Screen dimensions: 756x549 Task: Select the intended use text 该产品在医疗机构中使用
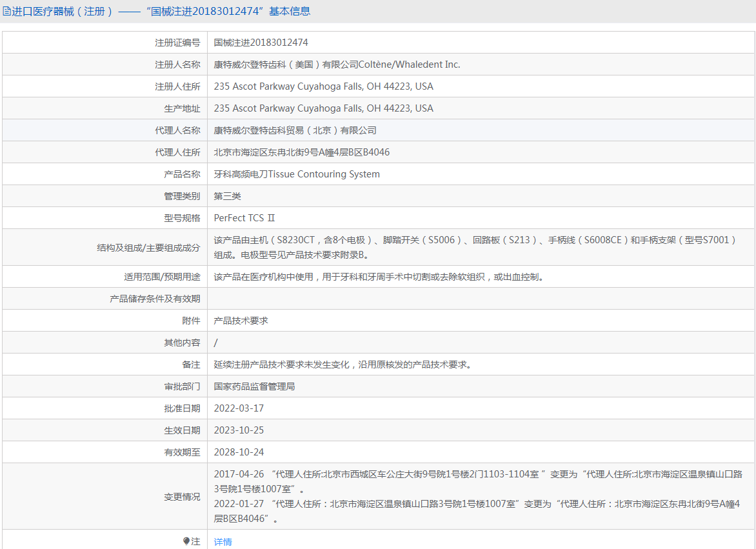tap(380, 277)
